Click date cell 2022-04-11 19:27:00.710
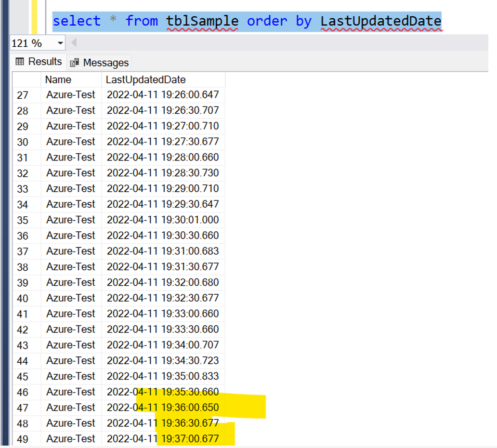Screen dimensions: 497x448 tap(163, 126)
